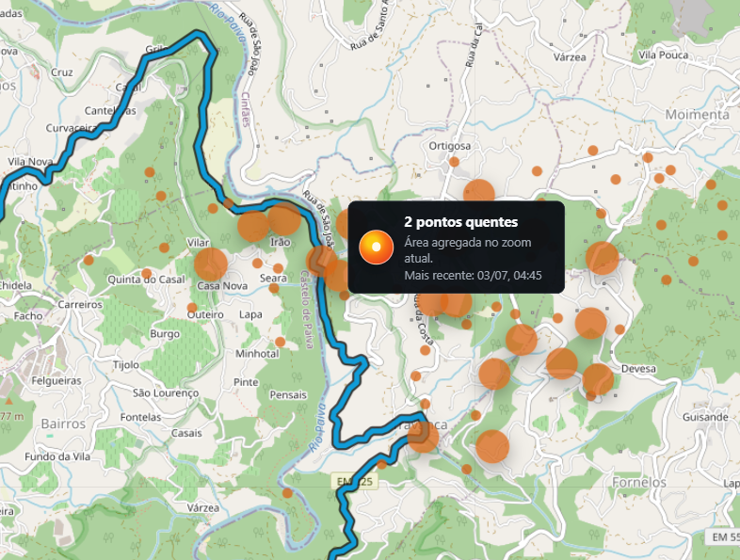Open the hotspot cluster on the route at Travanca
Image resolution: width=740 pixels, height=560 pixels.
423,437
